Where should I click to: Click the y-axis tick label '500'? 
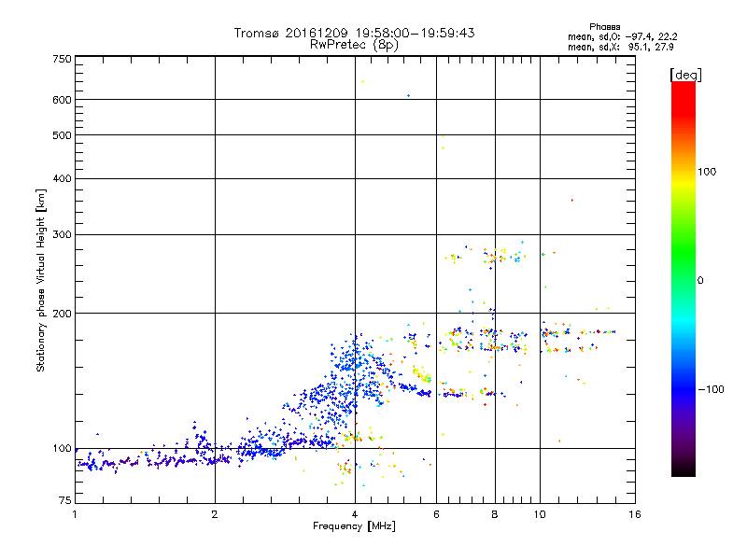point(62,135)
